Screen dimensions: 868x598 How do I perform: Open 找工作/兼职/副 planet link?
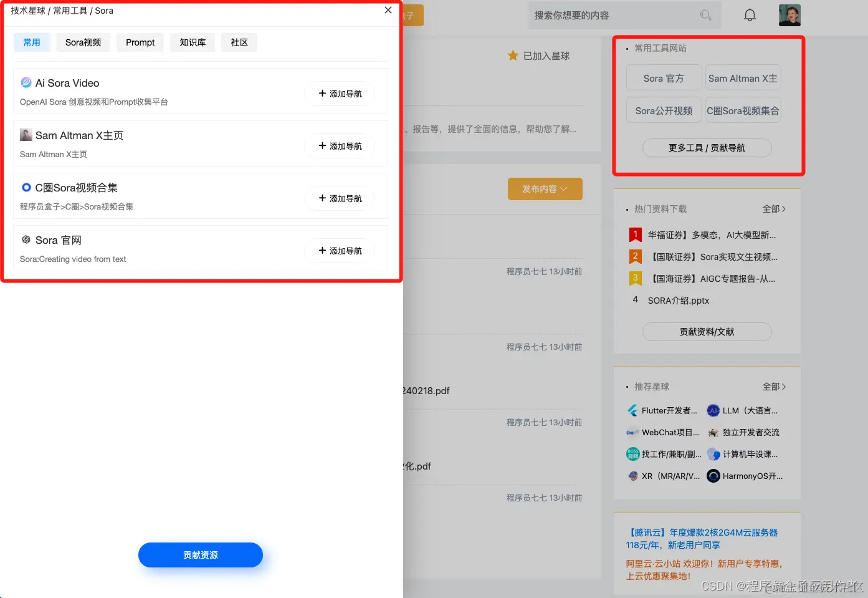[x=671, y=454]
